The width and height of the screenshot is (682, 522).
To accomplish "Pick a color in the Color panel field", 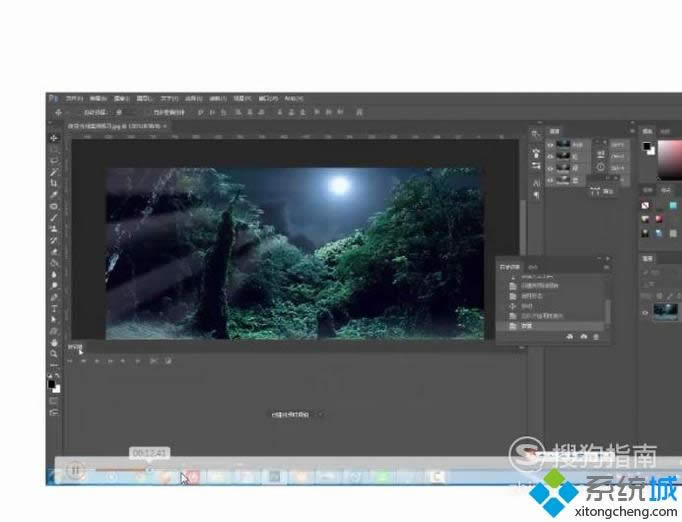I will tap(670, 160).
